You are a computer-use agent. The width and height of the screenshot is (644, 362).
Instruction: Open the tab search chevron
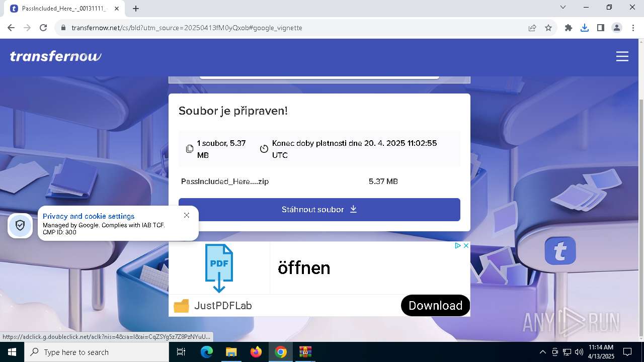pos(563,7)
